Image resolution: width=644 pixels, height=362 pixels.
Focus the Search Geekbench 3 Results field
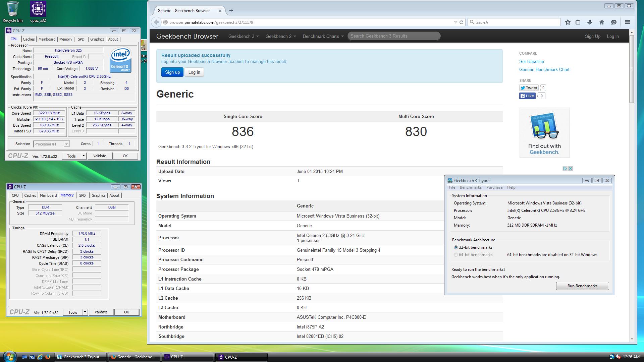pyautogui.click(x=394, y=36)
